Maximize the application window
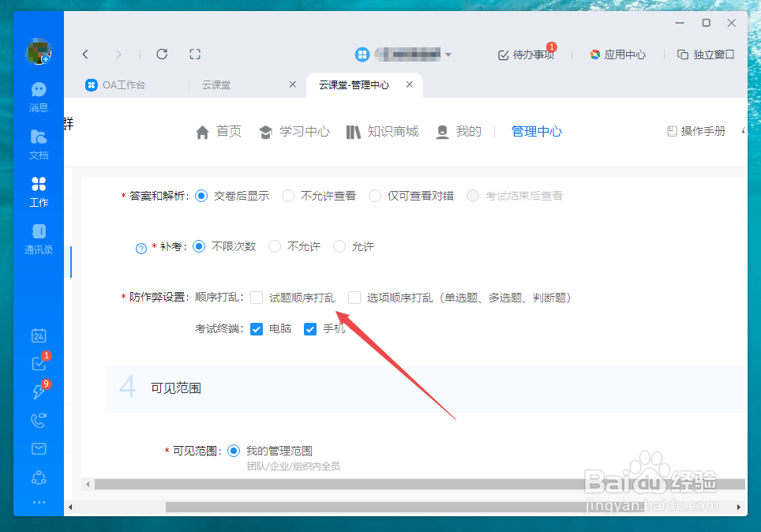Image resolution: width=761 pixels, height=532 pixels. click(707, 23)
